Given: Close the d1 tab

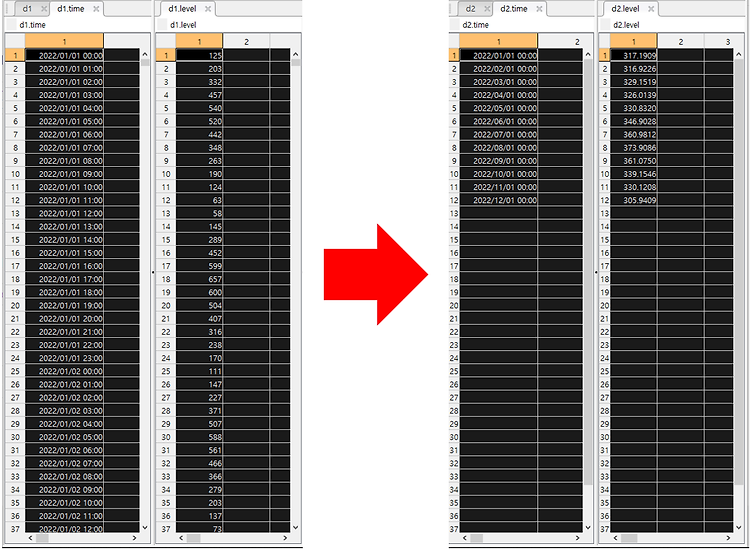Looking at the screenshot, I should [x=44, y=9].
